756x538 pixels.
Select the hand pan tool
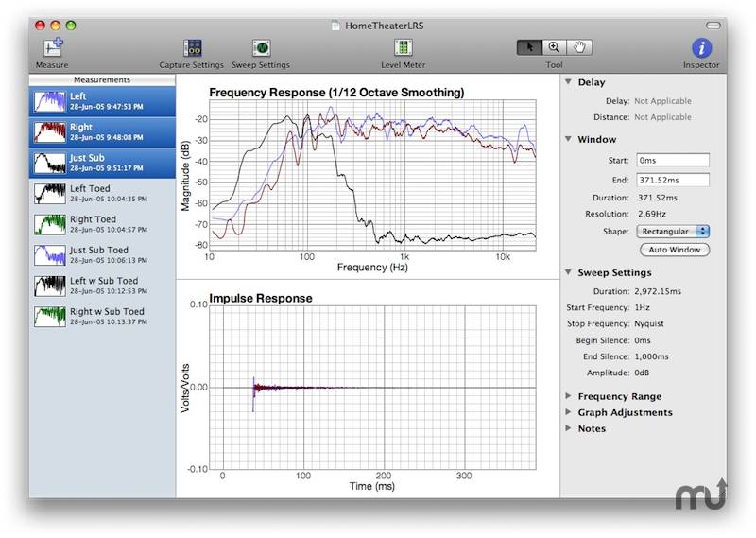tap(579, 47)
